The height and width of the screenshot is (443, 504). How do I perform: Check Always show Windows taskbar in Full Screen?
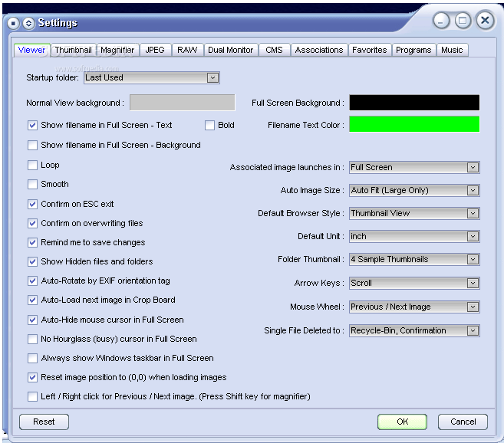point(32,358)
